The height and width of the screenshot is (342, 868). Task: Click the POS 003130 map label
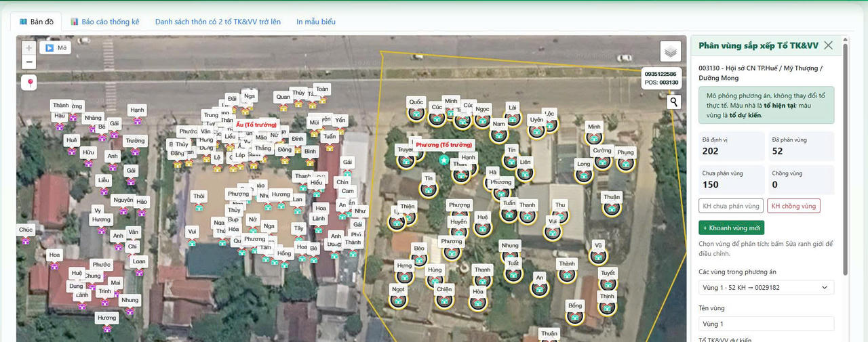660,82
